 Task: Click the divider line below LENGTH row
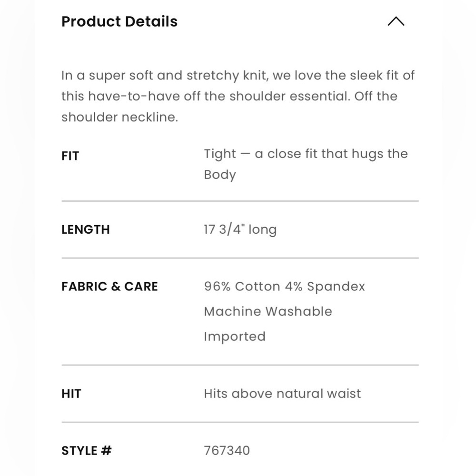(x=240, y=258)
